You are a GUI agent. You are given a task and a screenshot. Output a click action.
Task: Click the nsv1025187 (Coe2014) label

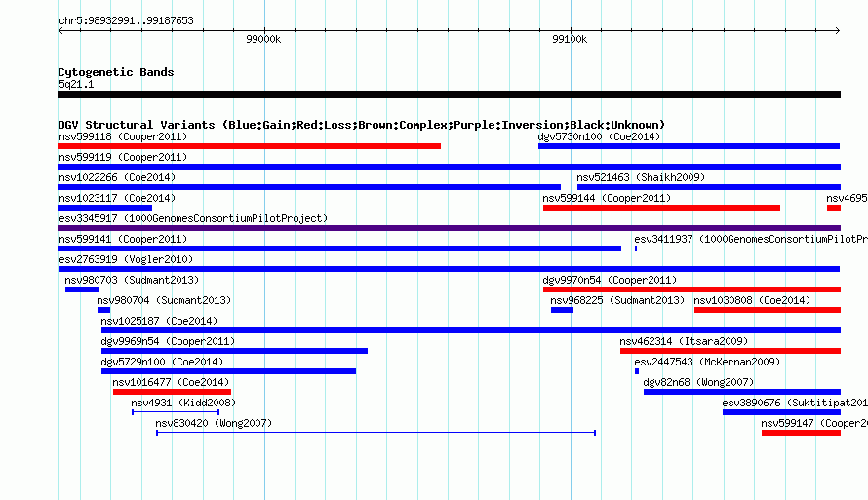159,321
